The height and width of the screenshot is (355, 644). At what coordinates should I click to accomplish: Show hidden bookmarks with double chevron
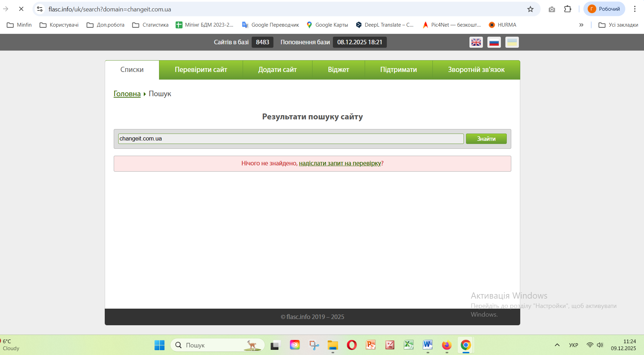click(x=581, y=25)
